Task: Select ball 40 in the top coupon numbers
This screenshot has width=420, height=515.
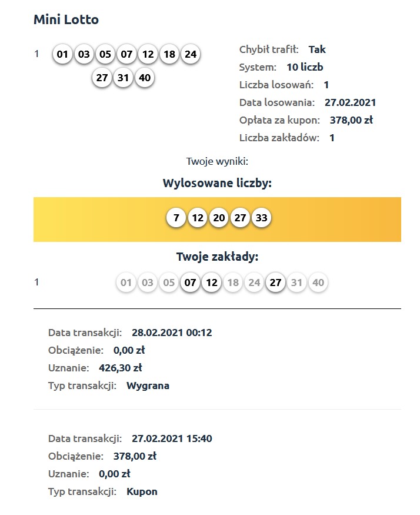Action: (x=144, y=78)
